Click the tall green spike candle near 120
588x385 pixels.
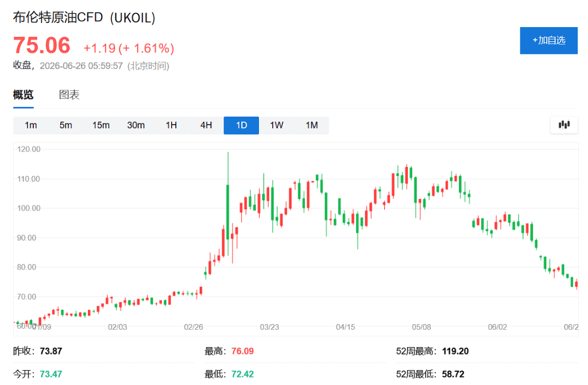[227, 203]
